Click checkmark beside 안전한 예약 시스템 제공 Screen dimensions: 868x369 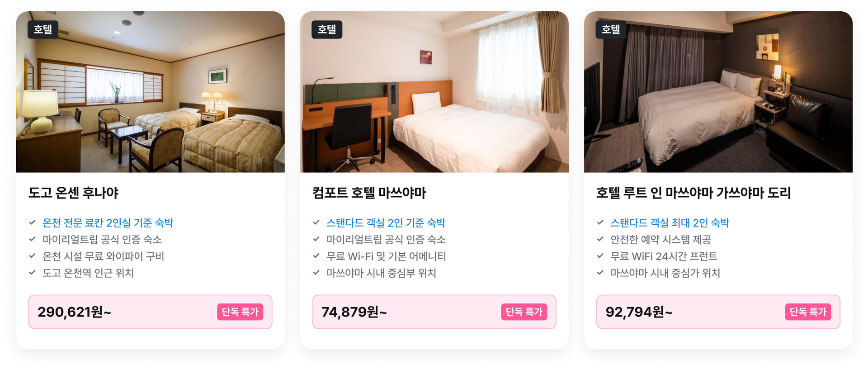pyautogui.click(x=600, y=239)
